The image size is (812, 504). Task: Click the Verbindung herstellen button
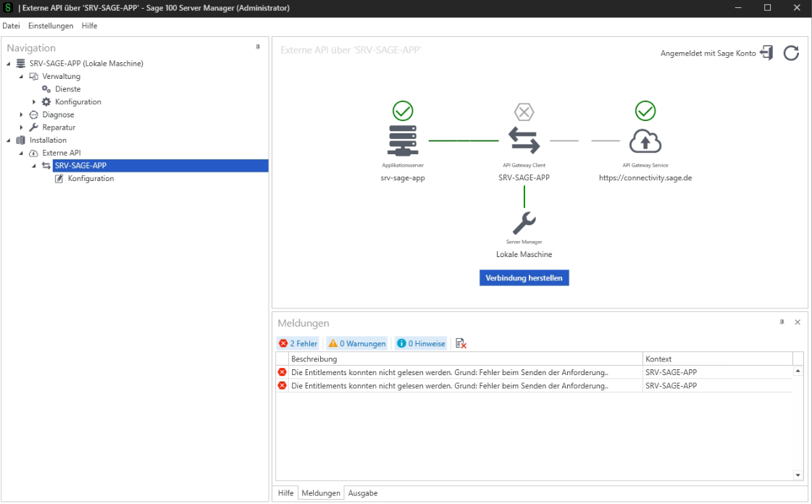click(x=524, y=278)
